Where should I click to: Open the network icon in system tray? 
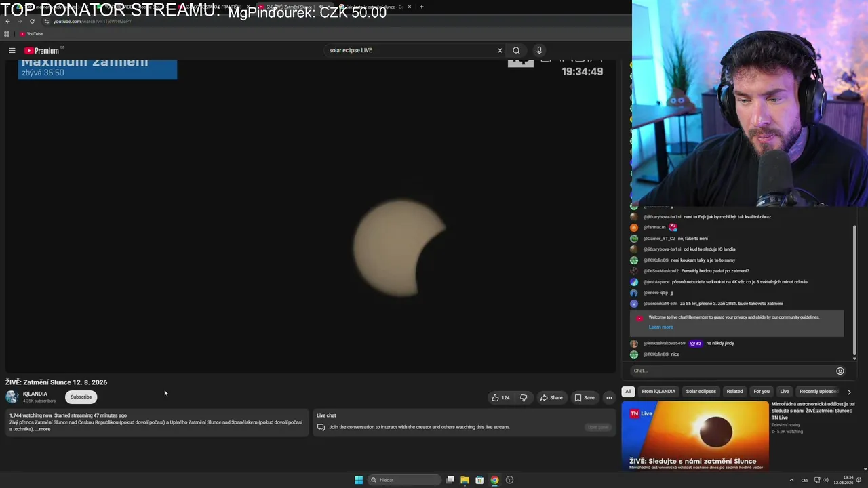click(x=817, y=480)
